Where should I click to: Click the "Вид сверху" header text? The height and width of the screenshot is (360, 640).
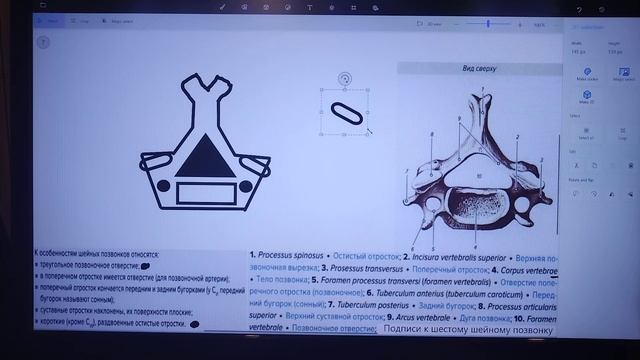[479, 68]
